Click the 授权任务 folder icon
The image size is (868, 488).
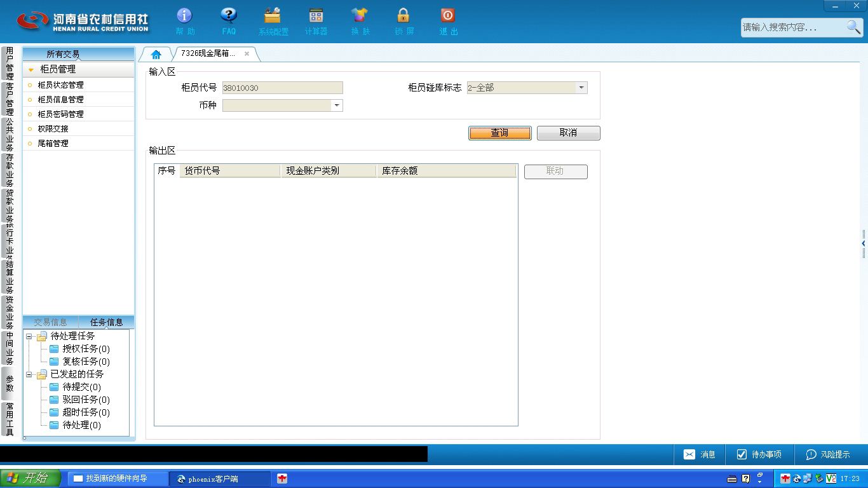tap(54, 349)
